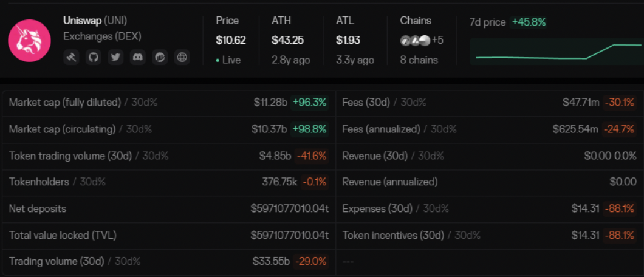Click the '3.3y ago' ATL date
Screen dimensions: 644x277
coord(355,60)
